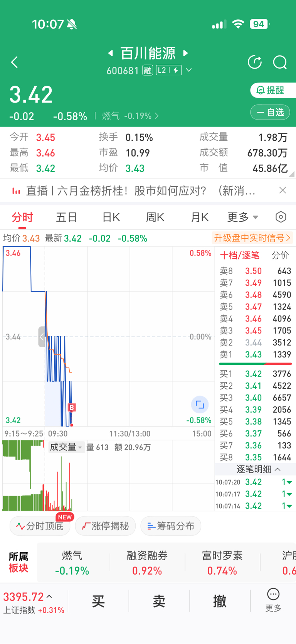
Task: Open 成交量 indicator dropdown
Action: [66, 447]
